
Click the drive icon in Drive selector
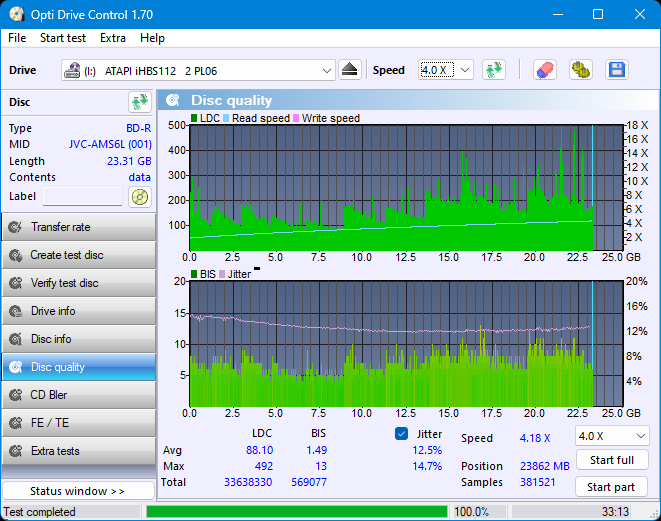[x=72, y=70]
